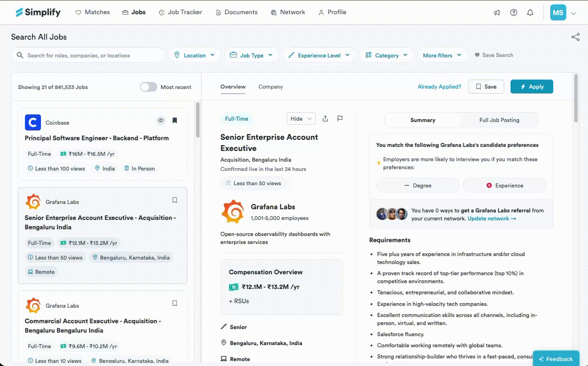Open the Category filter dropdown

(387, 55)
